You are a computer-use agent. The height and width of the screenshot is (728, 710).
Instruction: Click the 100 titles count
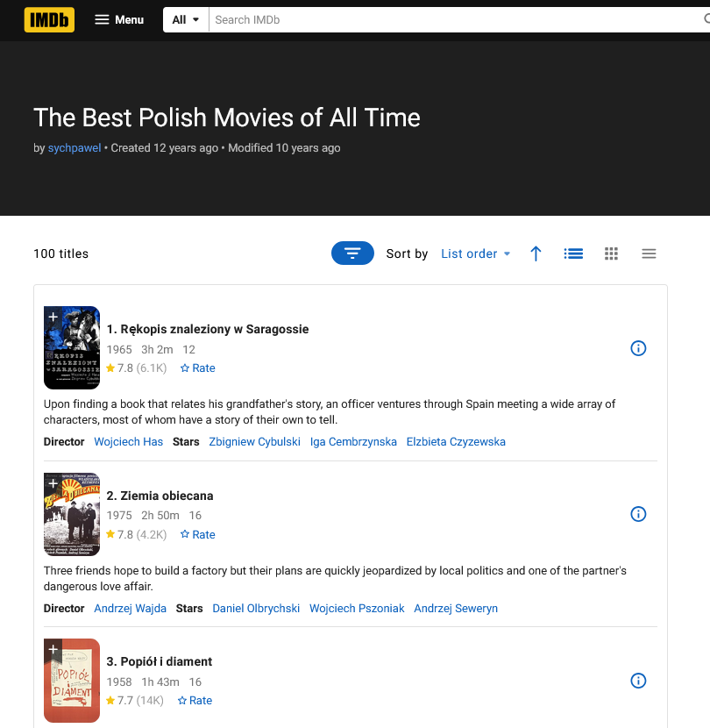[x=60, y=253]
